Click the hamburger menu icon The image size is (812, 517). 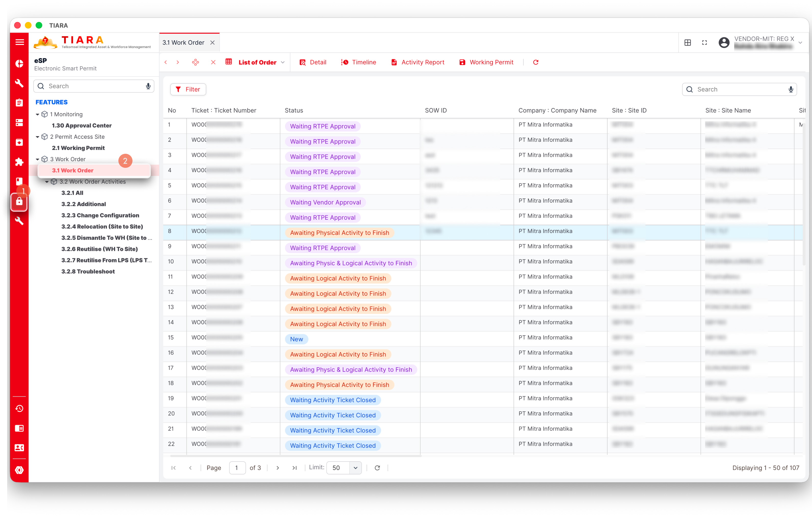pyautogui.click(x=20, y=42)
